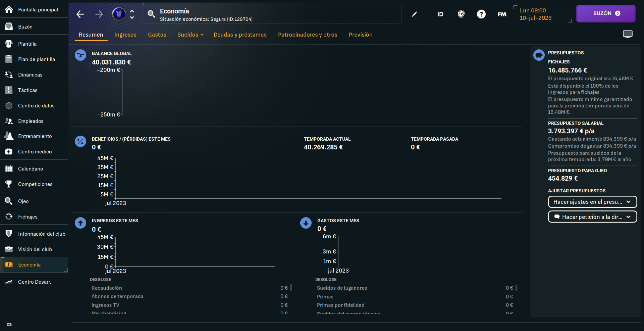Go back with the left arrow

pos(80,14)
